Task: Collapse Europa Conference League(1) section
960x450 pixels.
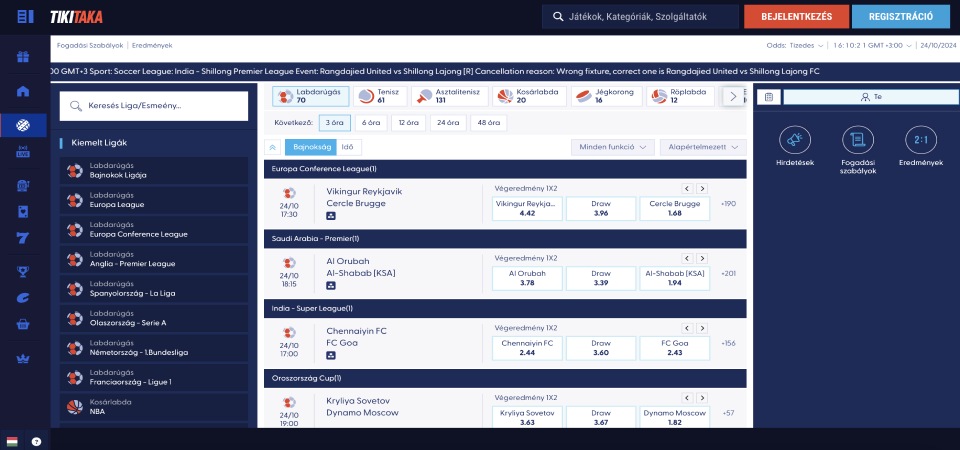Action: tap(505, 169)
